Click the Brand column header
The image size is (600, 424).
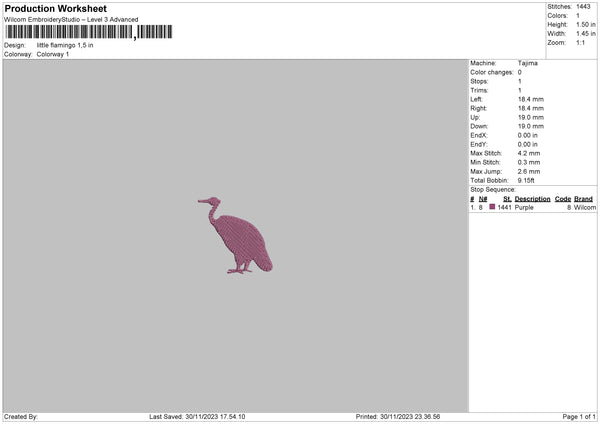coord(584,199)
